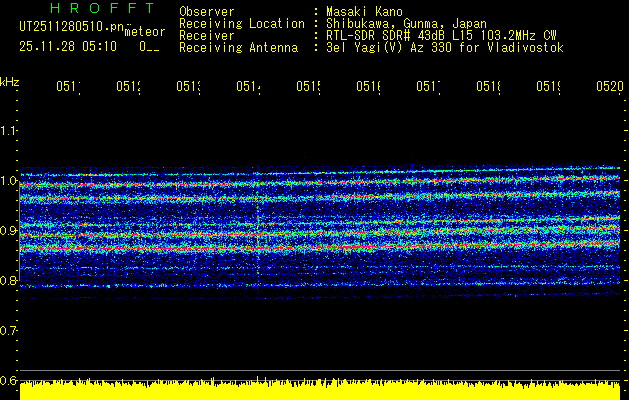Click the 0520 time marker
The image size is (629, 400).
point(608,87)
